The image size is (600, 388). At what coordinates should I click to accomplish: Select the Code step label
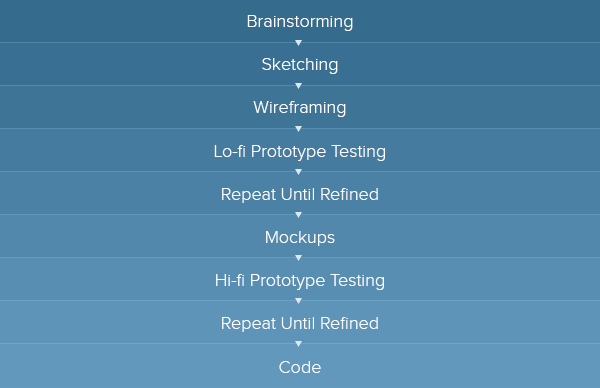(x=300, y=367)
